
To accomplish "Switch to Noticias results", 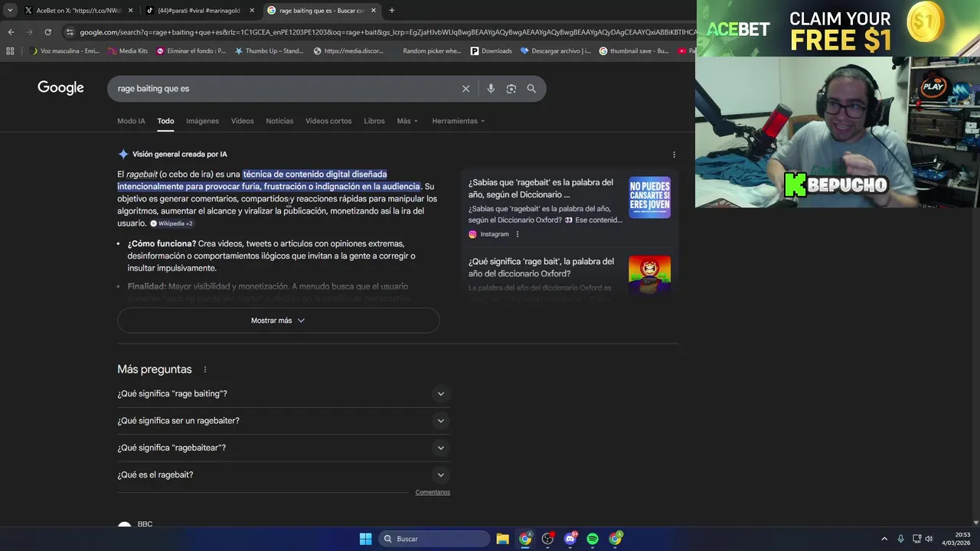I will [x=279, y=121].
